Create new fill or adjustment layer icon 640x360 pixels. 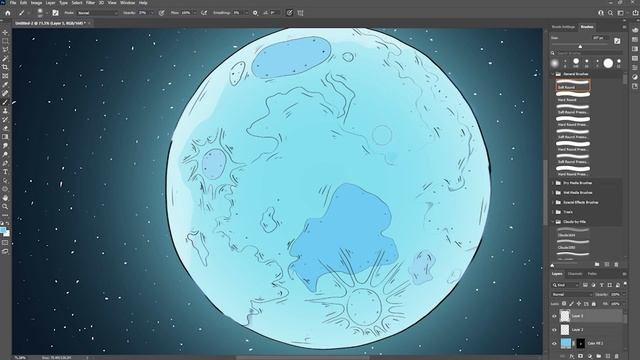point(590,356)
